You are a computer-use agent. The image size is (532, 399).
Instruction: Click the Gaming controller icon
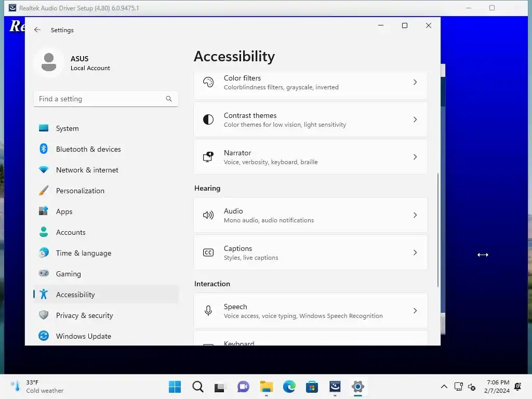(x=44, y=273)
